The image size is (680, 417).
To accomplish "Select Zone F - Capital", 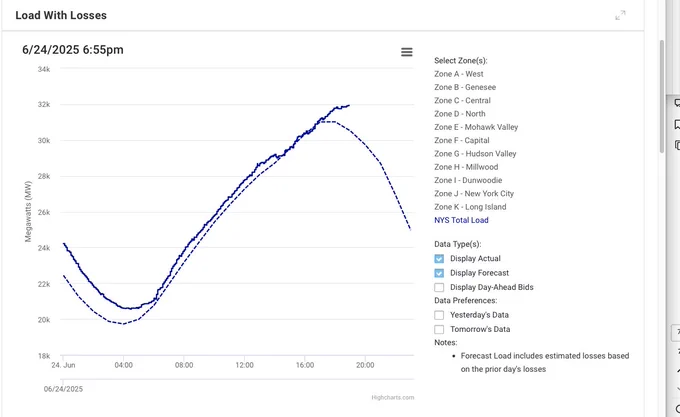I will pyautogui.click(x=462, y=140).
